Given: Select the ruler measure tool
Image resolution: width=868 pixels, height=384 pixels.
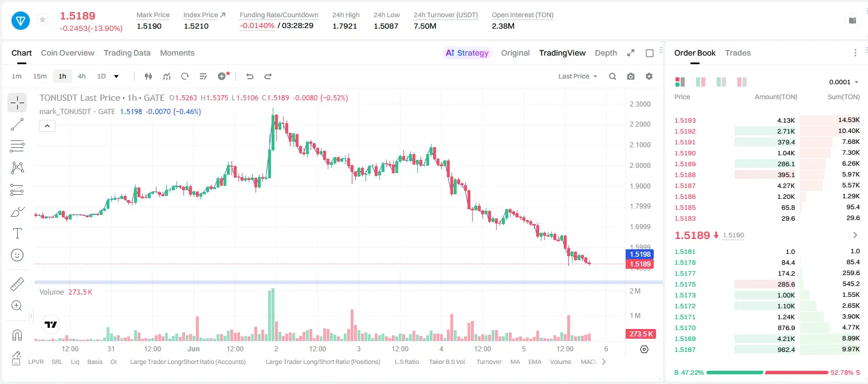Looking at the screenshot, I should click(17, 284).
